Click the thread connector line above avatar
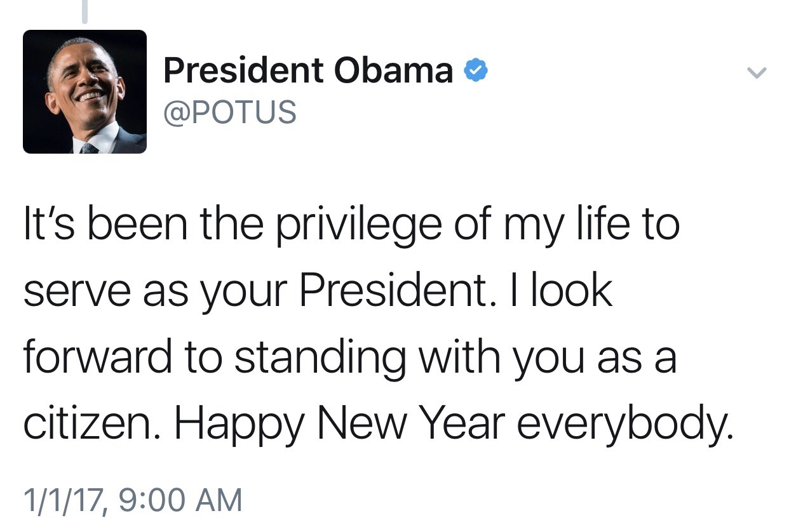 pyautogui.click(x=84, y=11)
